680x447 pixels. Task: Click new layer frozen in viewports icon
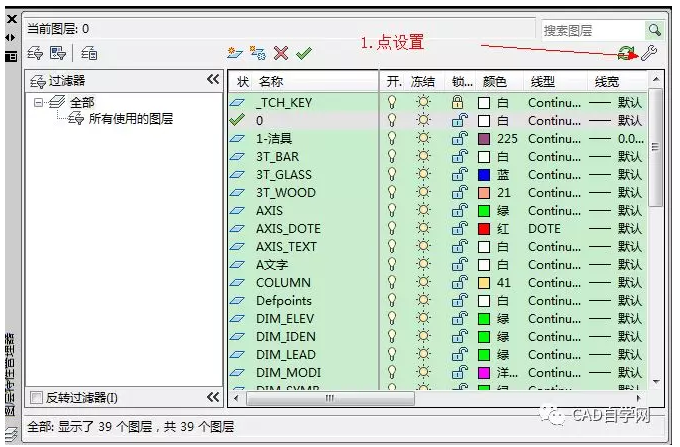(258, 53)
